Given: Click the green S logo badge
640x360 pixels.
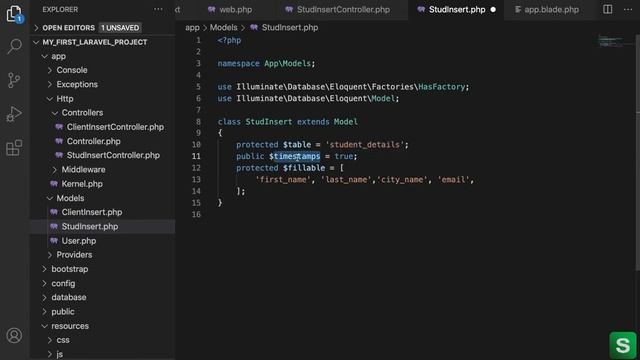Looking at the screenshot, I should click(623, 345).
